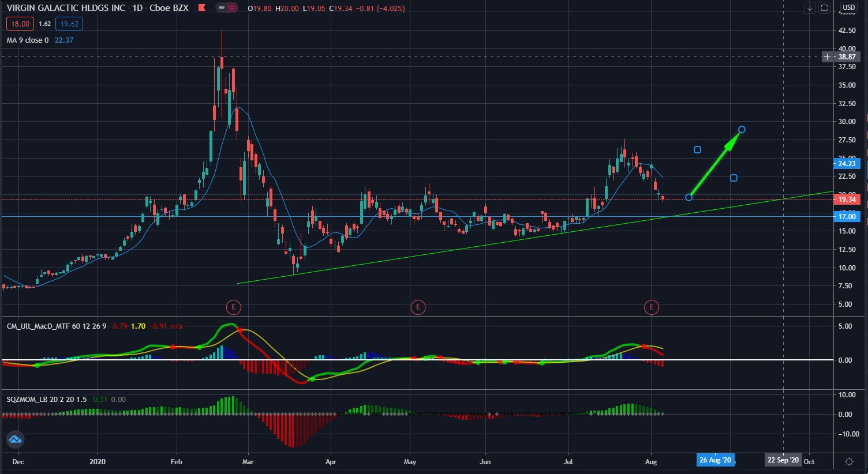Click the down arrow chart button
868x474 pixels.
click(810, 8)
